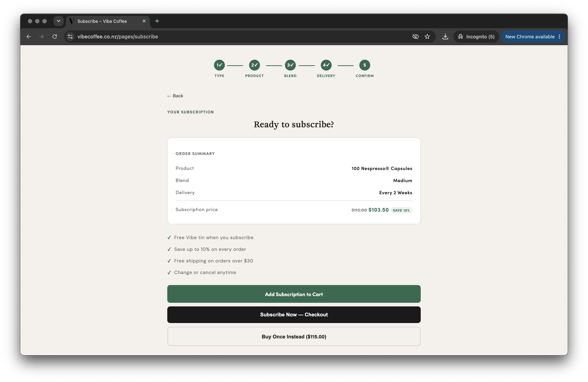Open a new browser tab

[157, 21]
